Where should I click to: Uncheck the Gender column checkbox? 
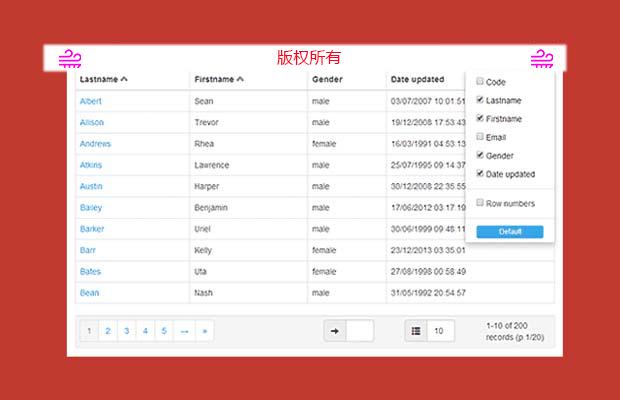[481, 155]
